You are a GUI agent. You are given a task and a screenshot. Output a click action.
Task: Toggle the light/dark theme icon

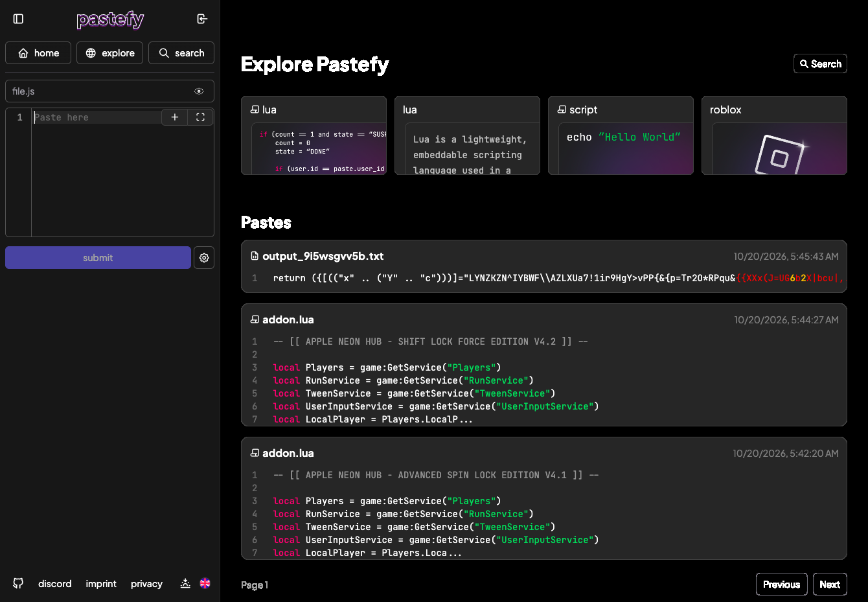[x=185, y=583]
